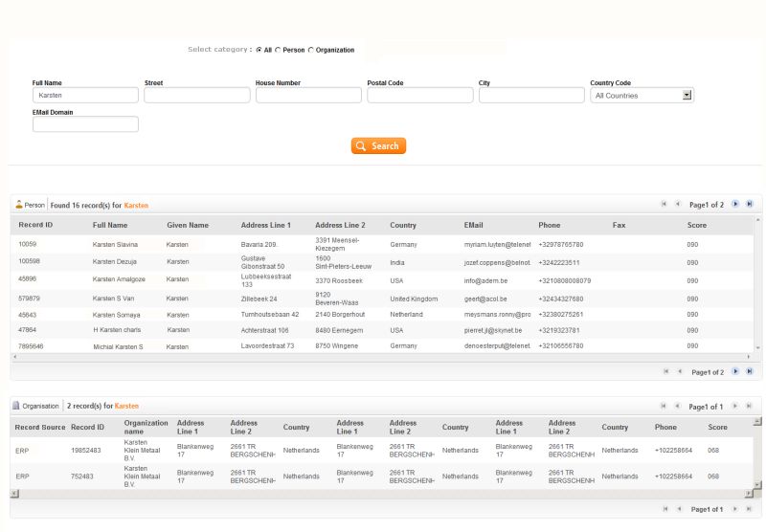Click record ID 579879

pyautogui.click(x=30, y=299)
